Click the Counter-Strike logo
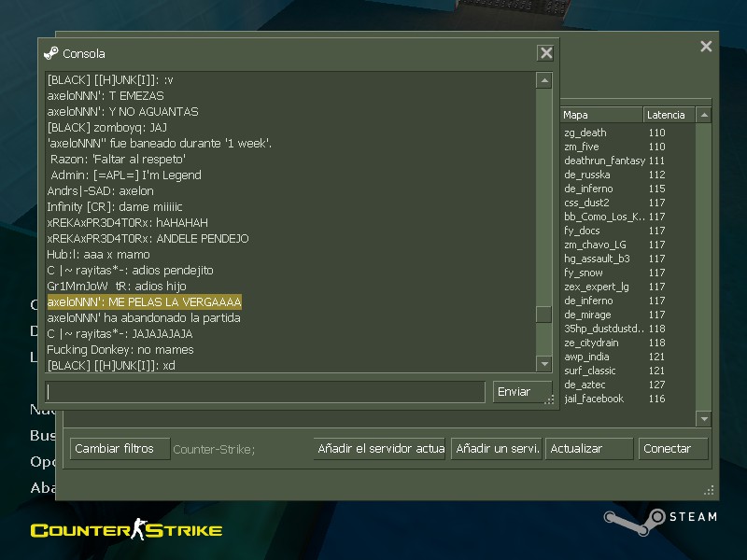This screenshot has width=747, height=560. tap(126, 529)
